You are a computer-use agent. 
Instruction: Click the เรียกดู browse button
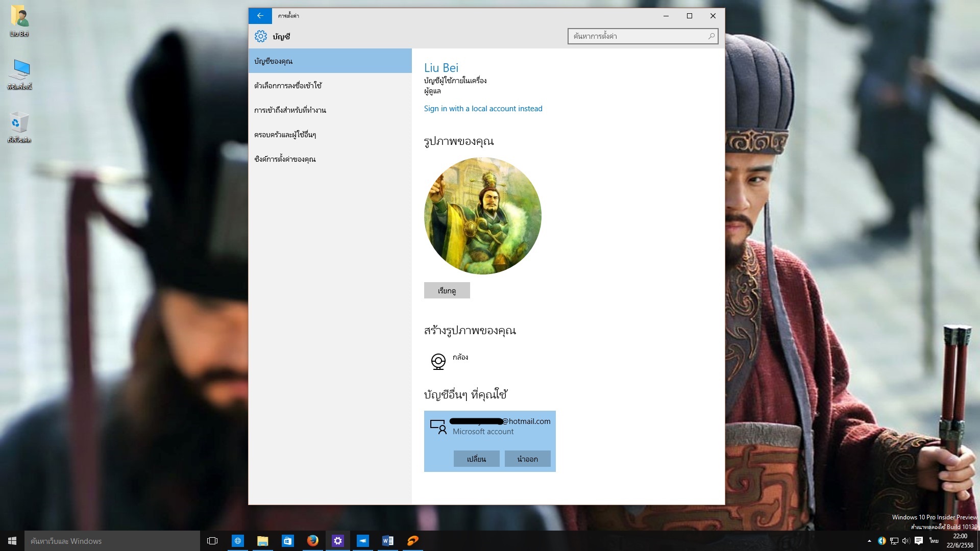pyautogui.click(x=447, y=290)
